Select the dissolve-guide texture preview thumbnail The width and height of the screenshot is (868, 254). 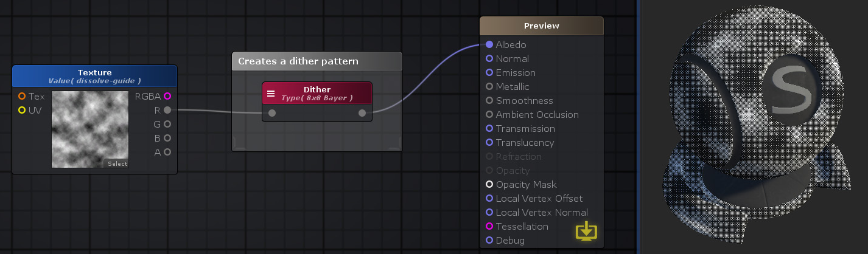point(90,129)
